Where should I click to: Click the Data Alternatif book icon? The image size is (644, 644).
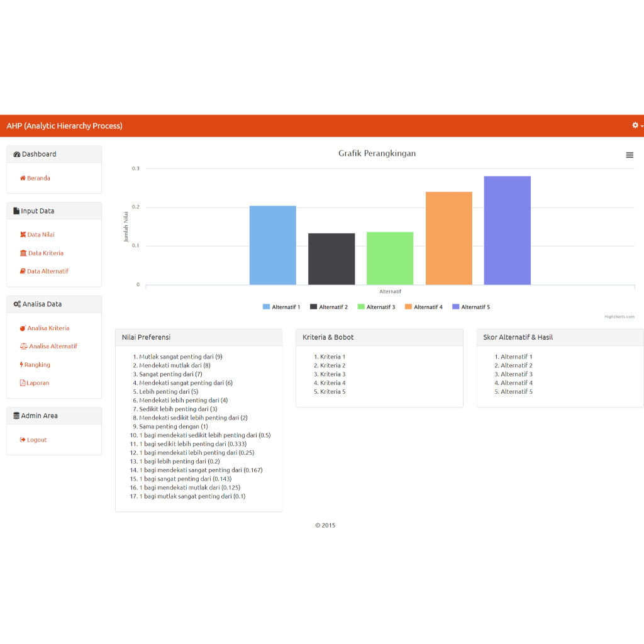pos(22,271)
